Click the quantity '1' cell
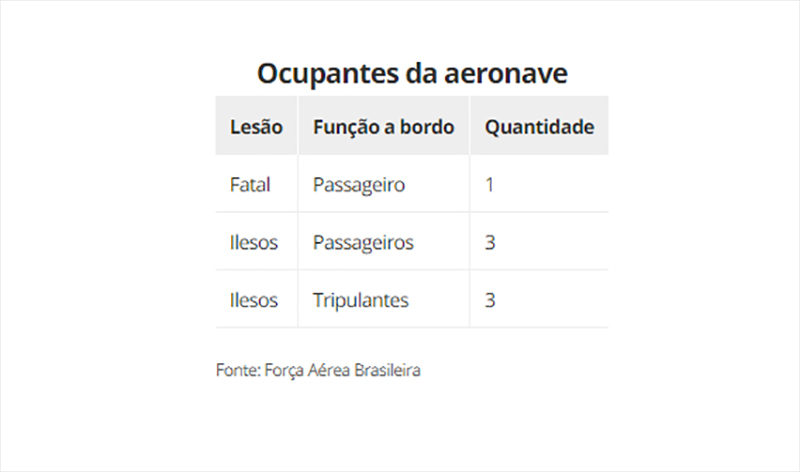The width and height of the screenshot is (800, 472). coord(489,184)
